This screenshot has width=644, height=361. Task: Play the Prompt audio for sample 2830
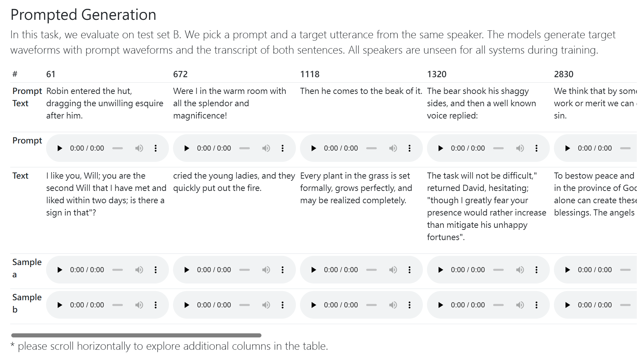pos(568,148)
